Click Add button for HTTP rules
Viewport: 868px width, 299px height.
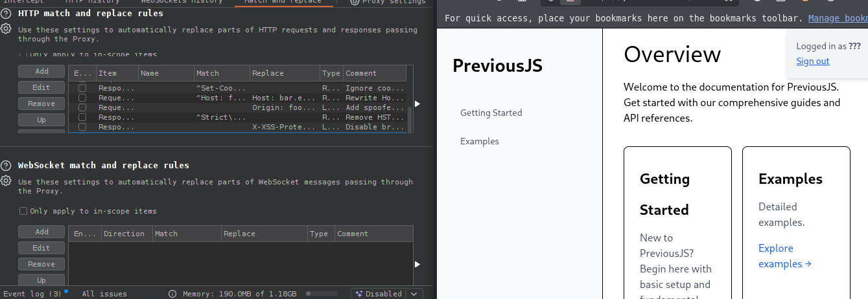tap(41, 71)
